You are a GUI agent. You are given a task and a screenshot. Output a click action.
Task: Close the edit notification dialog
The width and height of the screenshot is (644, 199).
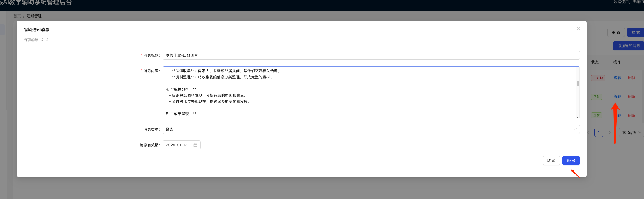point(579,28)
